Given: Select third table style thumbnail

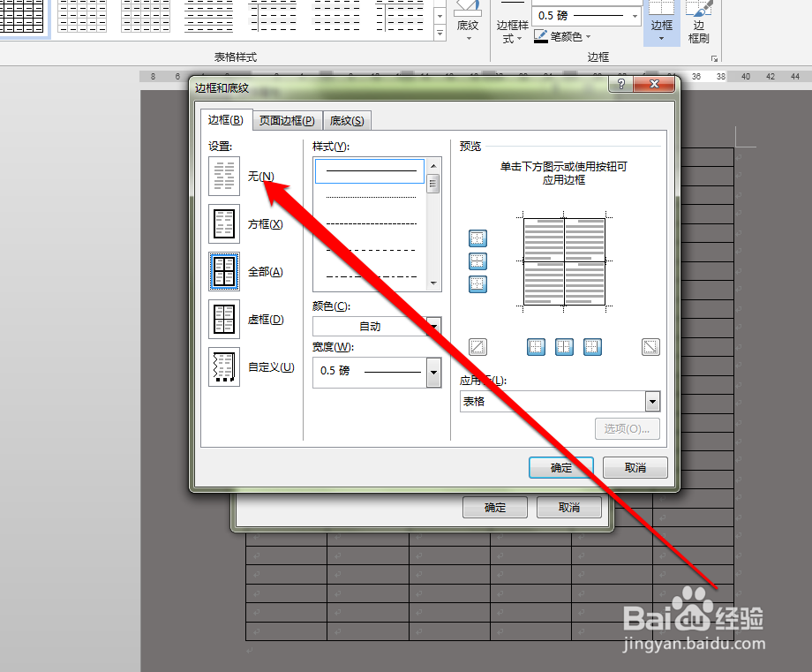Looking at the screenshot, I should coord(146,16).
